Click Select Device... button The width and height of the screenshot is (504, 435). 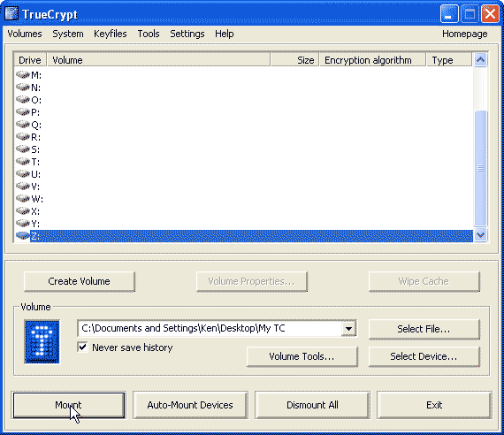(x=424, y=356)
